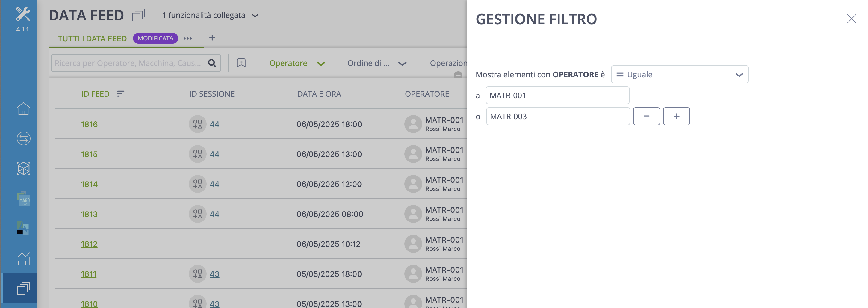This screenshot has width=868, height=308.
Task: Open the MAGO app sidebar icon
Action: tap(23, 198)
